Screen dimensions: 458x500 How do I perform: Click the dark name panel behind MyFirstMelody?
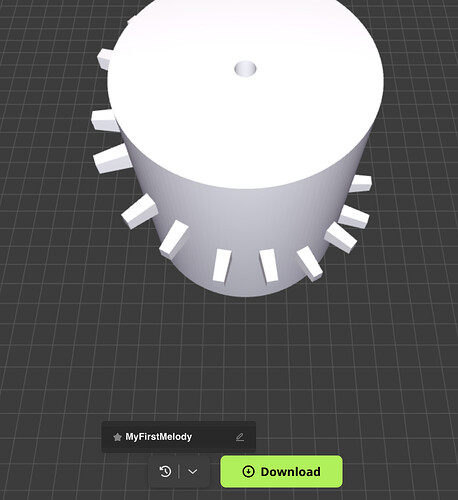coord(179,437)
